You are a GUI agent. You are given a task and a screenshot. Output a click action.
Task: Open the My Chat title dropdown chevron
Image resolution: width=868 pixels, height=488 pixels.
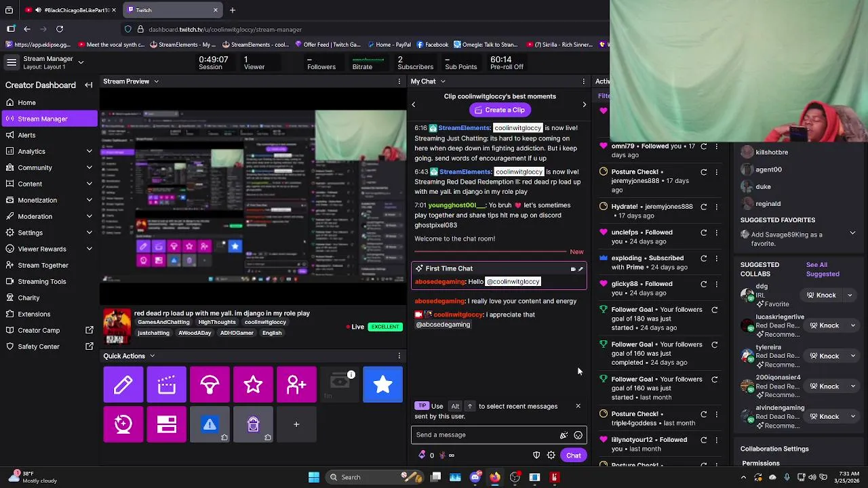click(443, 81)
